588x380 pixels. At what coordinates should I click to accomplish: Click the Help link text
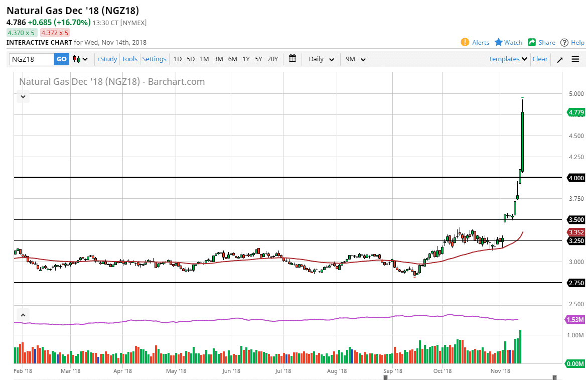(577, 42)
